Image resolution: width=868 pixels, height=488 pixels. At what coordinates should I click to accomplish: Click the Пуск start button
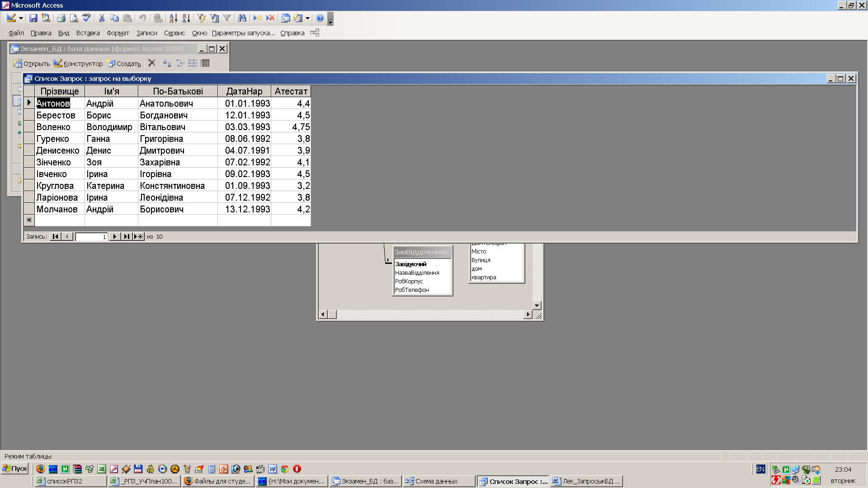(x=15, y=469)
